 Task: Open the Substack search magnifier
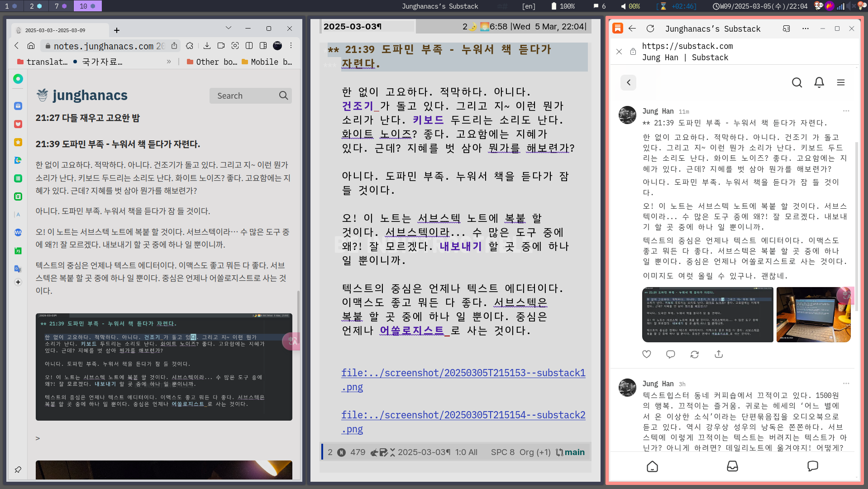pyautogui.click(x=796, y=82)
